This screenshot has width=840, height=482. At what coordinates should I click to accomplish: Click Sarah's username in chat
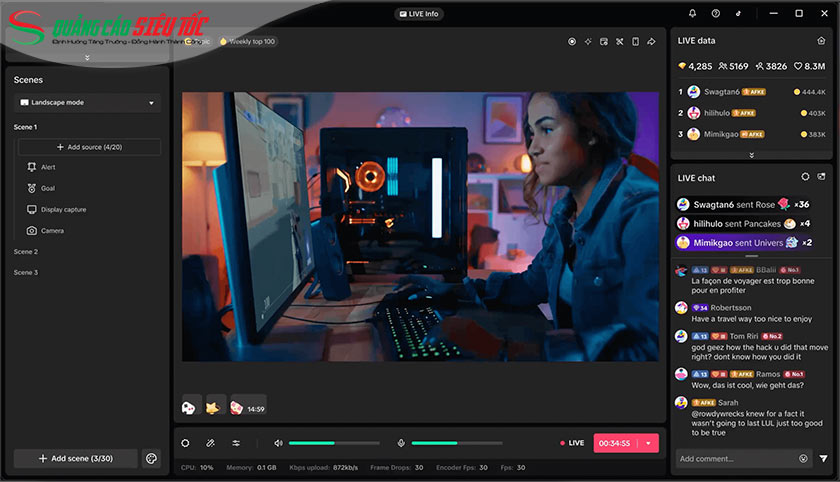click(728, 403)
